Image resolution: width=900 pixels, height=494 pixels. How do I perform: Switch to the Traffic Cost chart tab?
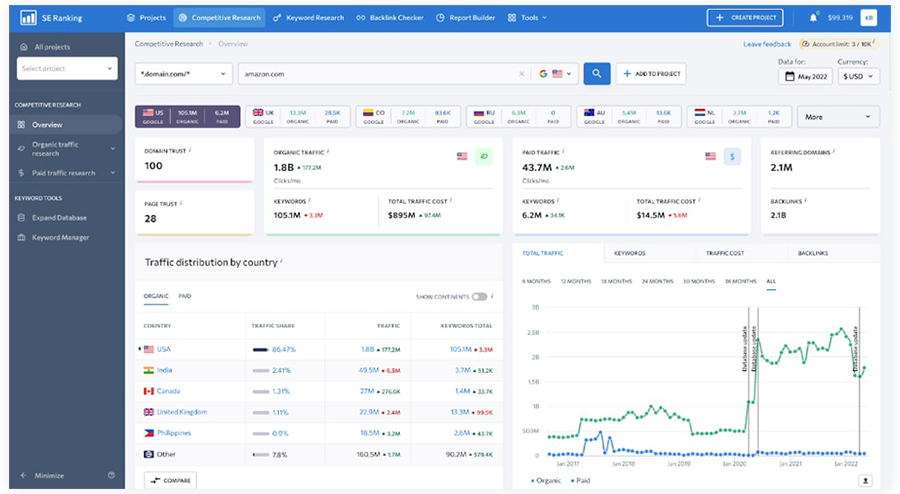pos(725,253)
